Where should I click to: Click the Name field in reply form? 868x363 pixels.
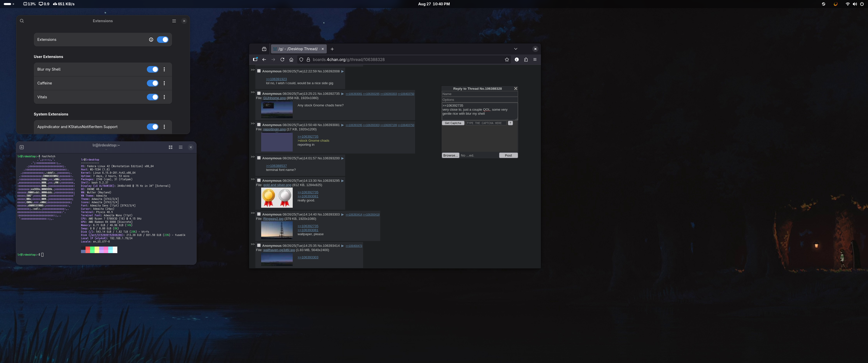[x=479, y=94]
